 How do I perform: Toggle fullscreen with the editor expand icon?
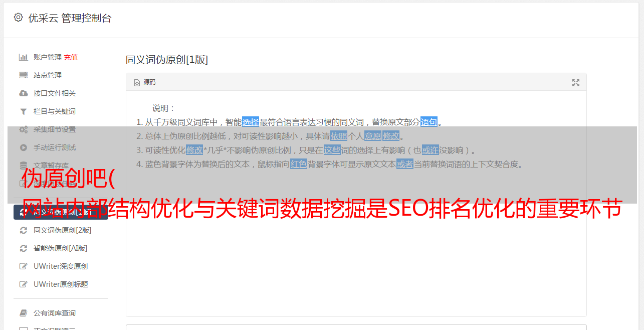tap(576, 83)
